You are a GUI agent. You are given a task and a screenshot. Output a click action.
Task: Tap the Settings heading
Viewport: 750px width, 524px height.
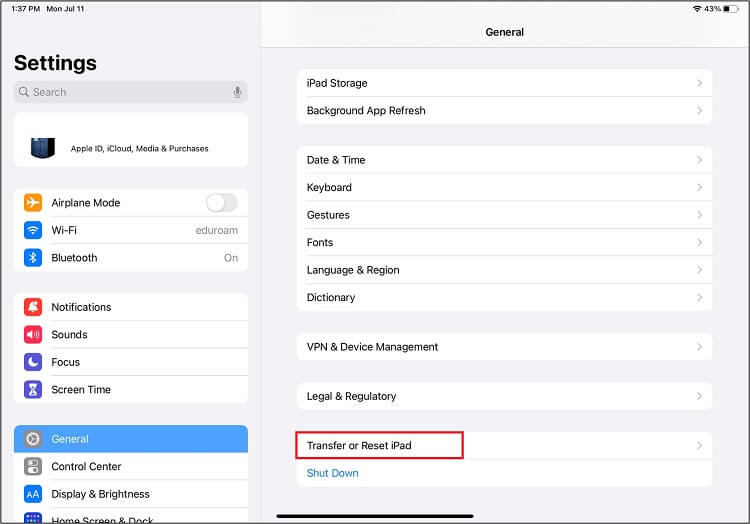click(x=55, y=63)
